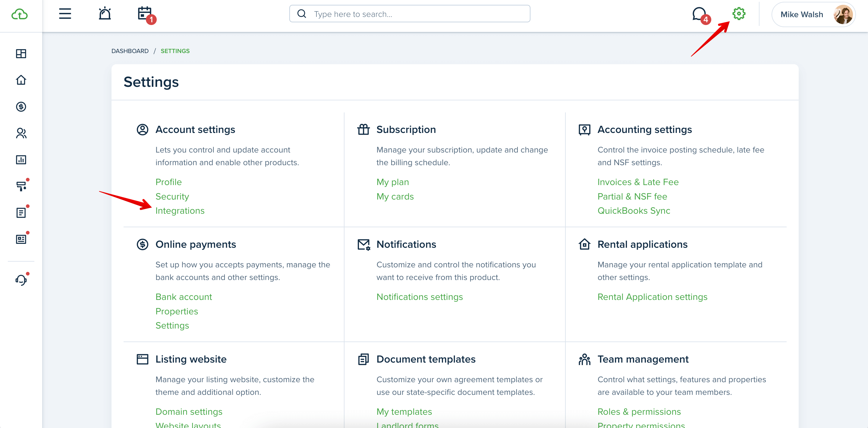Open maintenance paint roller icon in sidebar
The height and width of the screenshot is (428, 868).
22,186
